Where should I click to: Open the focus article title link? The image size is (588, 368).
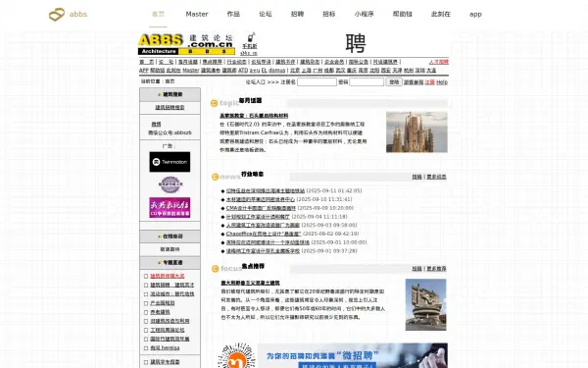click(250, 284)
